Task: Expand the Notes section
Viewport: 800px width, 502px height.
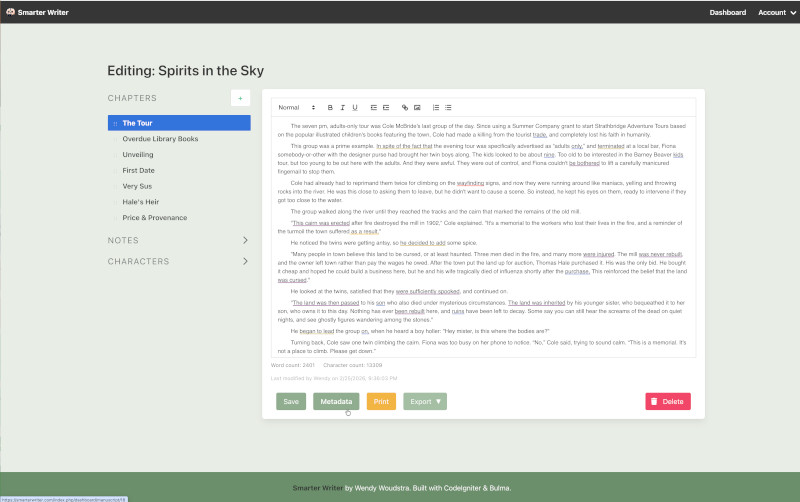Action: pos(245,240)
